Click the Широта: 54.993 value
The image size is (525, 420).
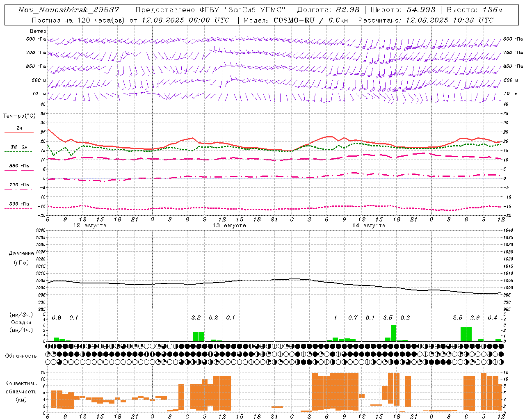coord(403,10)
